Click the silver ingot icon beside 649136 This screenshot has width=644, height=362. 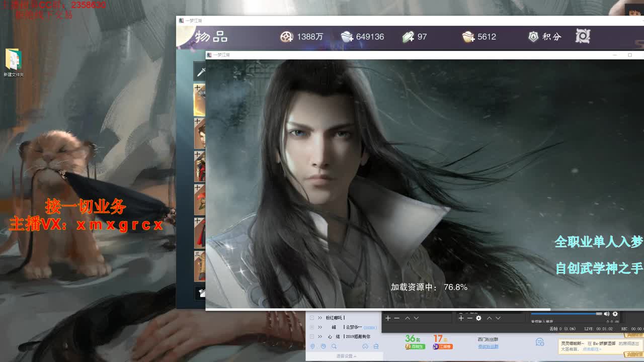click(x=347, y=37)
